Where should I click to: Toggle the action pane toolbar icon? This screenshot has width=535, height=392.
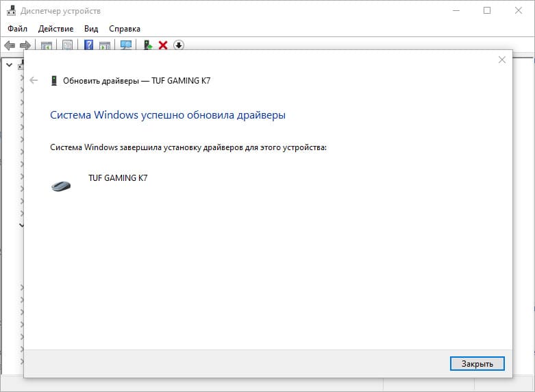point(105,45)
